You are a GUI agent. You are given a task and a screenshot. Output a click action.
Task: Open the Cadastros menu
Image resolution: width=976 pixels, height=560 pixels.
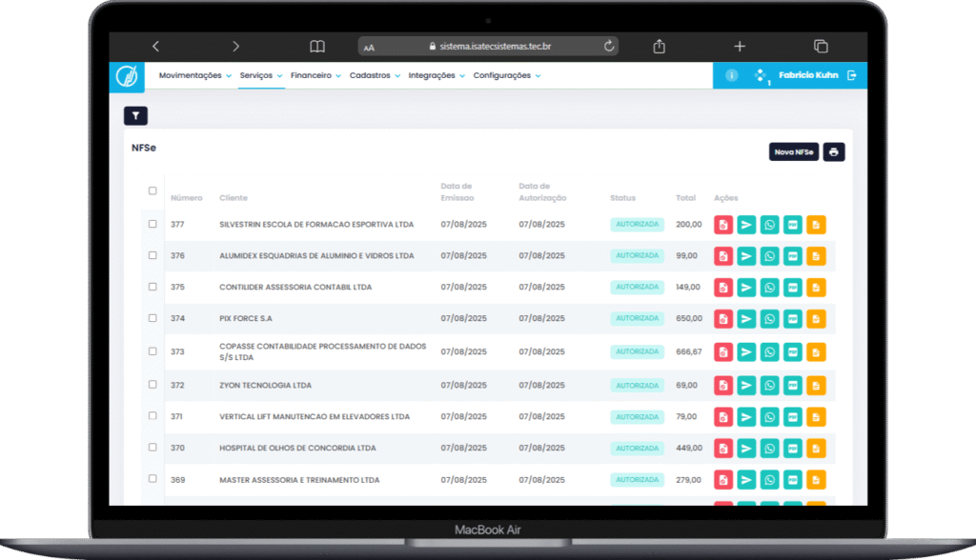pyautogui.click(x=375, y=75)
